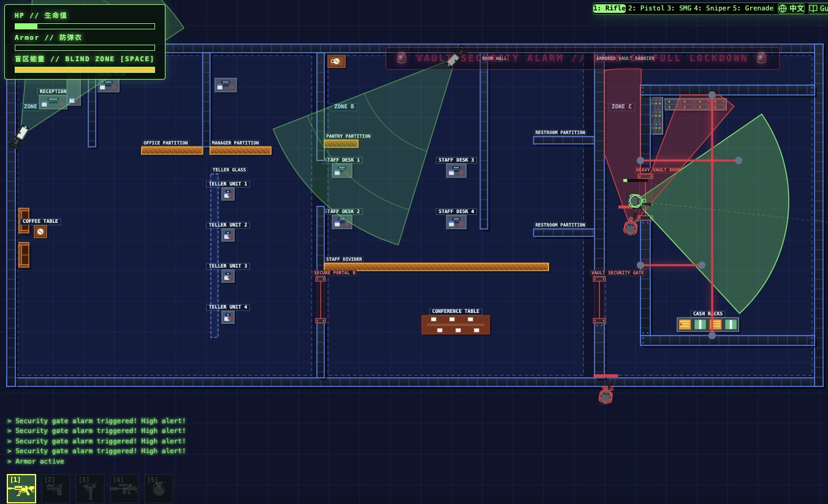Click the Armor bar
828x504 pixels.
coord(85,48)
